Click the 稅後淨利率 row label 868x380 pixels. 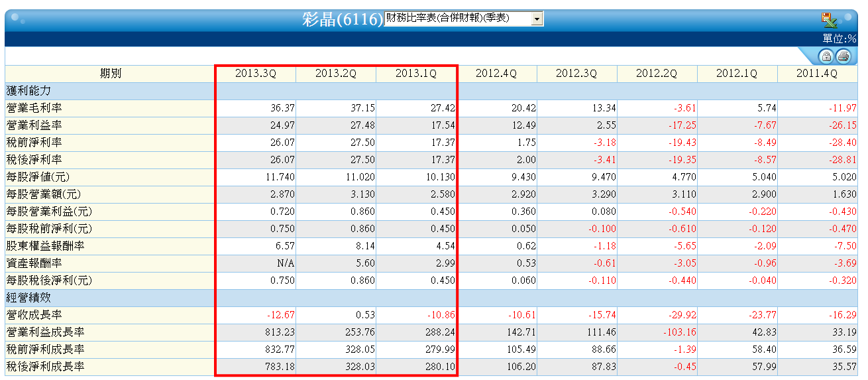[x=34, y=160]
